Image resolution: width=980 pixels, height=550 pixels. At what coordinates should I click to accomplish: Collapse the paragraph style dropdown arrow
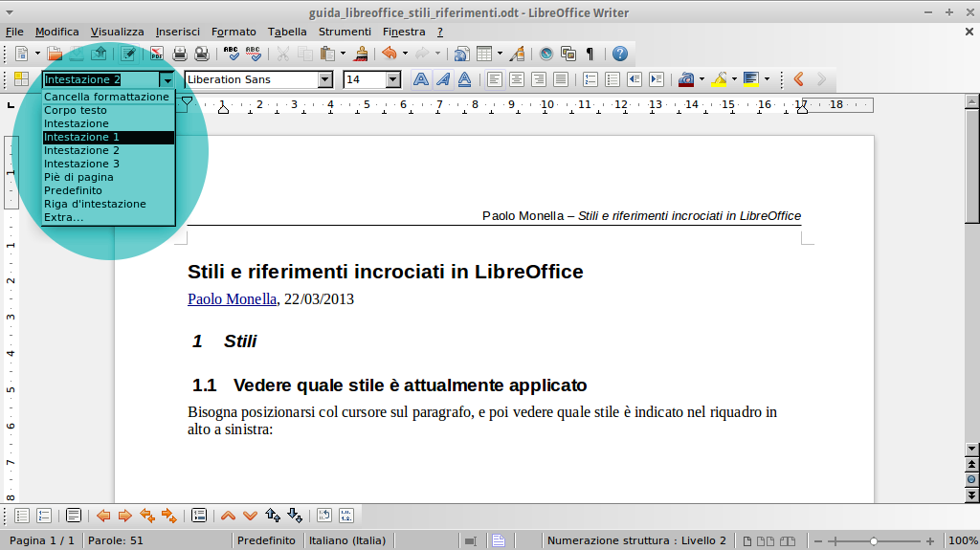click(167, 79)
